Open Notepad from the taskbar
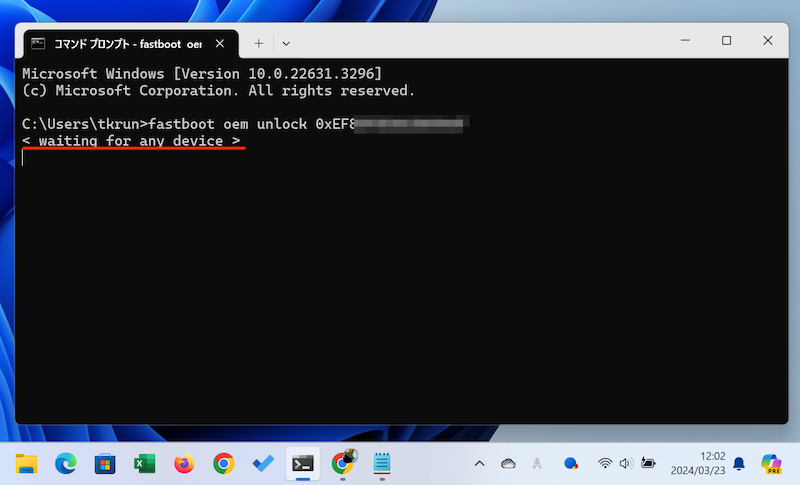Image resolution: width=800 pixels, height=485 pixels. pos(381,463)
